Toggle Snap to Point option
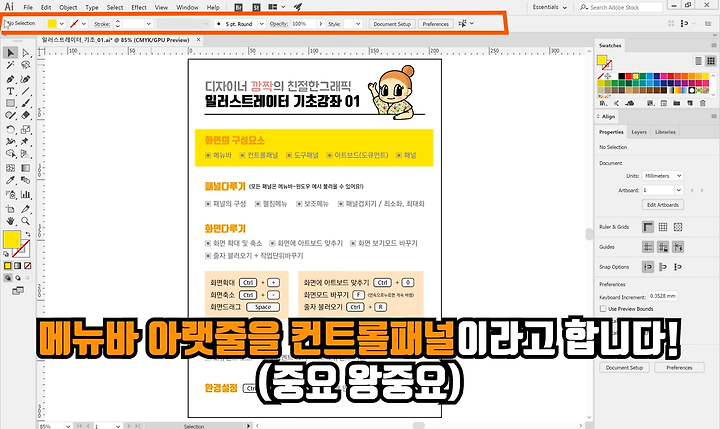Screen dimensions: 720x429 (x=648, y=267)
